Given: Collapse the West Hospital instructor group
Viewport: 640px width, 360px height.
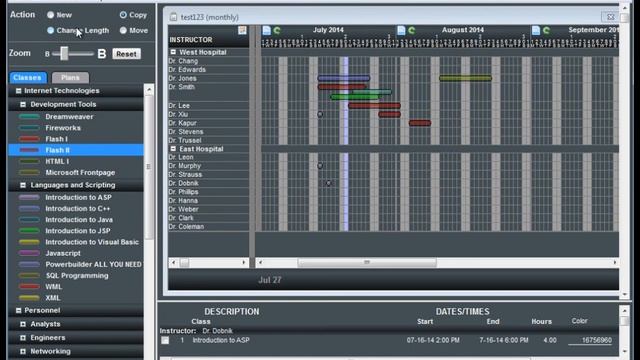Looking at the screenshot, I should pos(173,52).
